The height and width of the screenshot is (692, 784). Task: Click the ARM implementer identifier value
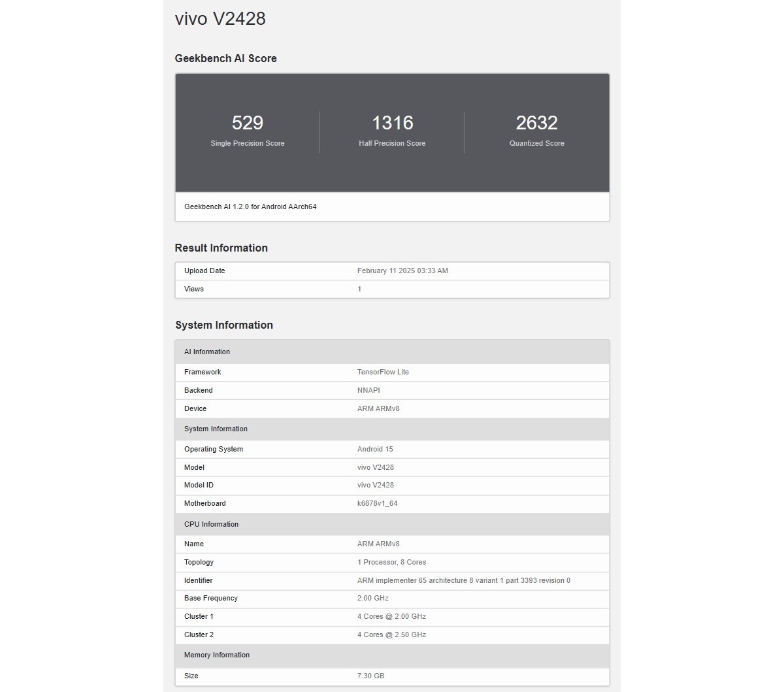[463, 580]
